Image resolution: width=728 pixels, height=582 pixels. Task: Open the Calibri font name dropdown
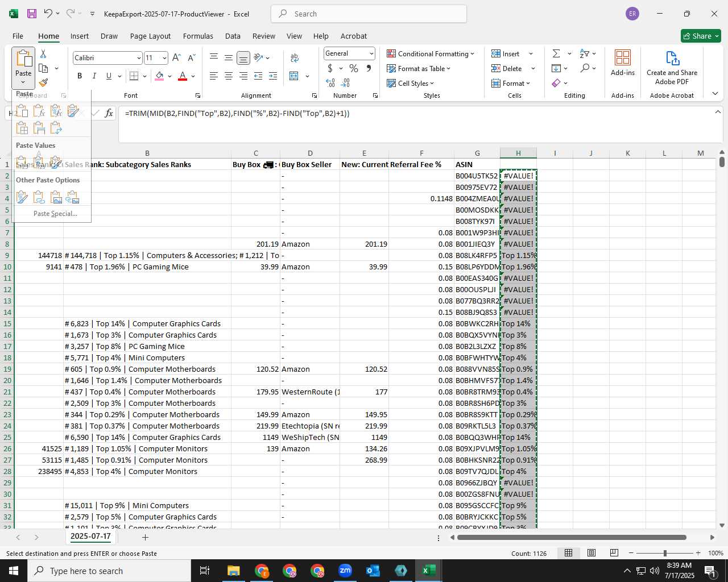(x=138, y=58)
